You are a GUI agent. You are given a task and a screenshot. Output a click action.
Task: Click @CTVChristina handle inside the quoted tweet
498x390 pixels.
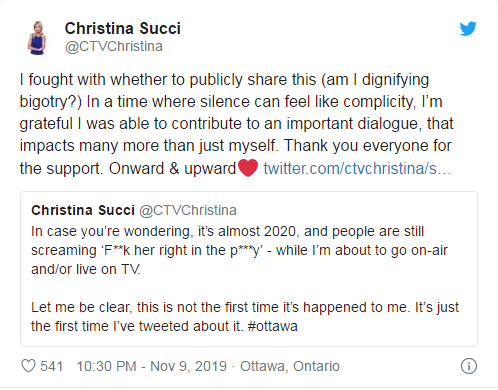(x=188, y=210)
